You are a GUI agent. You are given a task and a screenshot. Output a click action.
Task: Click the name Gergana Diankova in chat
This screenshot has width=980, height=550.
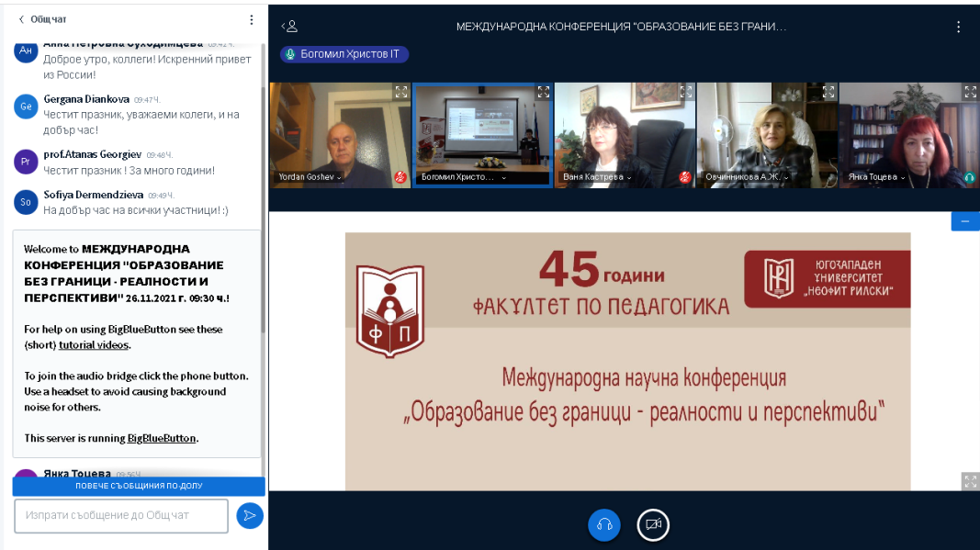[x=86, y=99]
